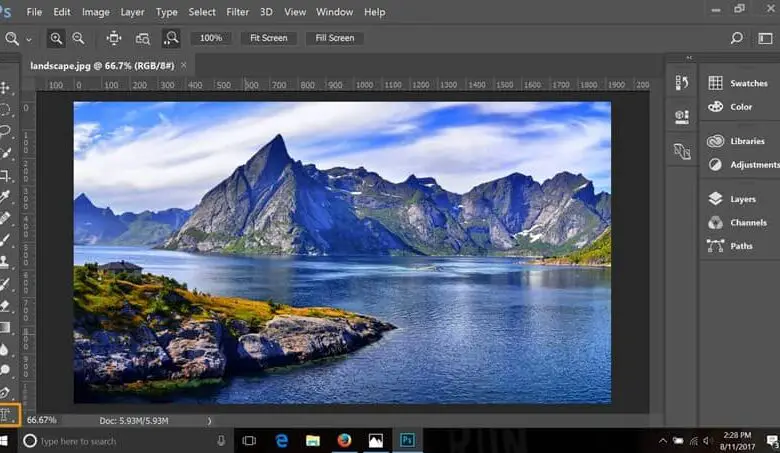
Task: Open the Color panel picker
Action: pos(740,107)
